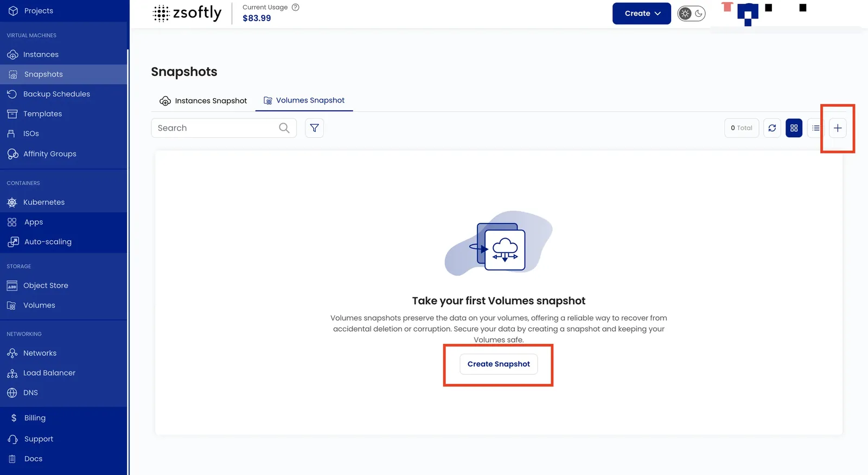Select the Snapshots sidebar icon
This screenshot has width=868, height=475.
pos(13,74)
